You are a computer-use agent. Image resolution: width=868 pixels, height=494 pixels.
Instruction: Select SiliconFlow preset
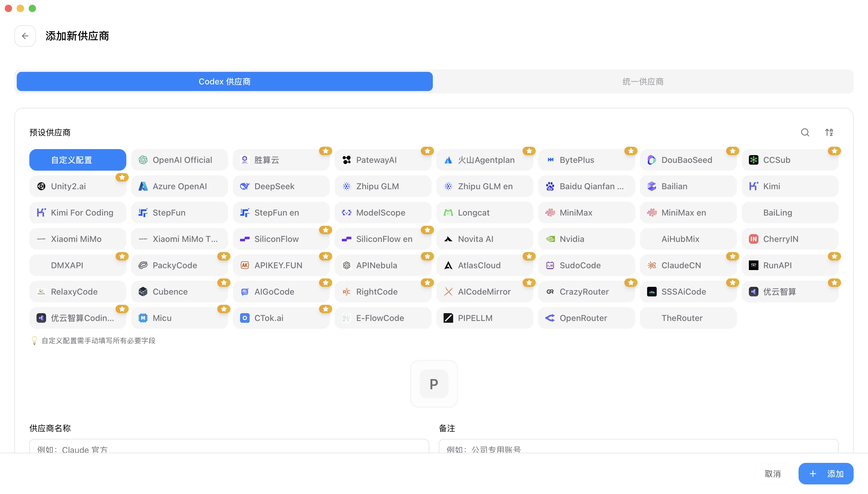click(x=281, y=239)
